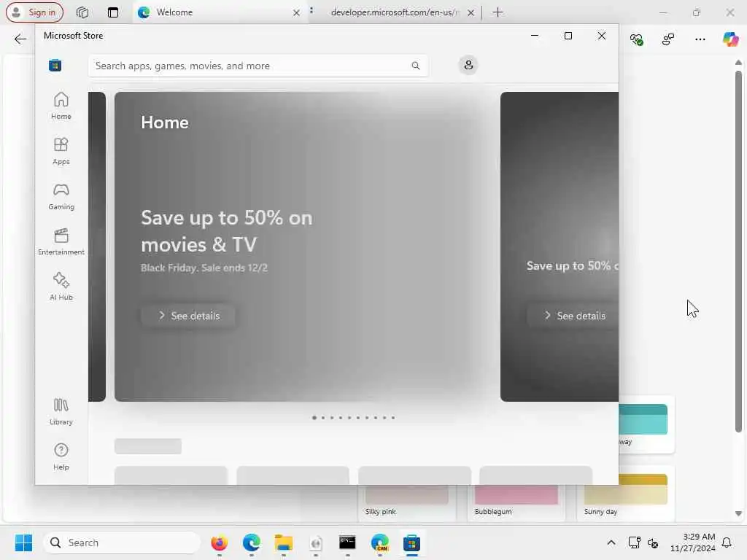Open Home in Microsoft Store sidebar

[x=61, y=106]
